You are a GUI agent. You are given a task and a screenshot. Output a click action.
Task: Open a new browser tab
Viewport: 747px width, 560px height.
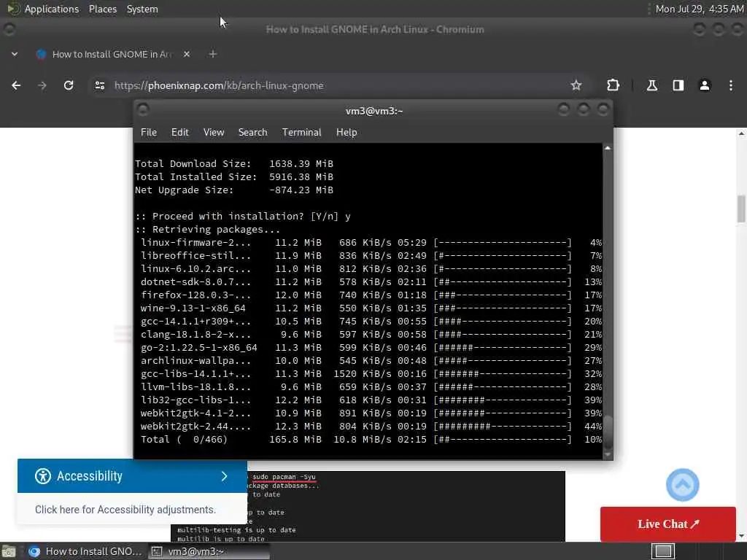click(x=213, y=54)
